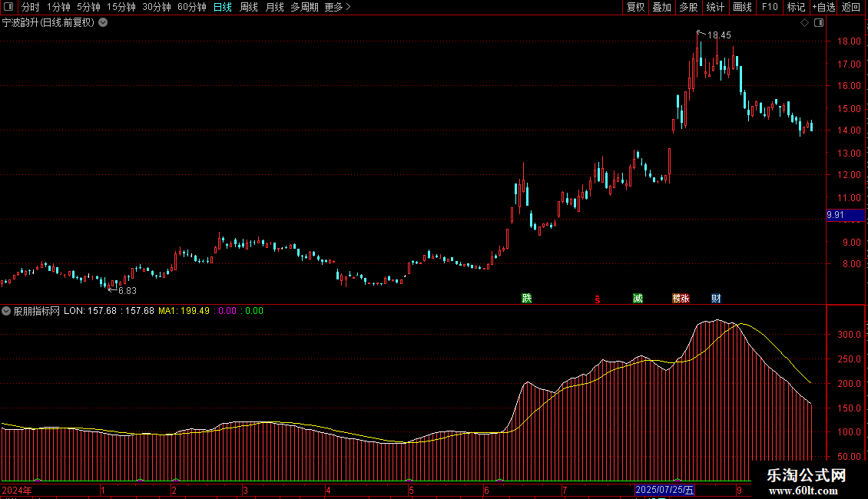Screen dimensions: 868x499
Task: Click the red S signal marker
Action: tap(597, 299)
